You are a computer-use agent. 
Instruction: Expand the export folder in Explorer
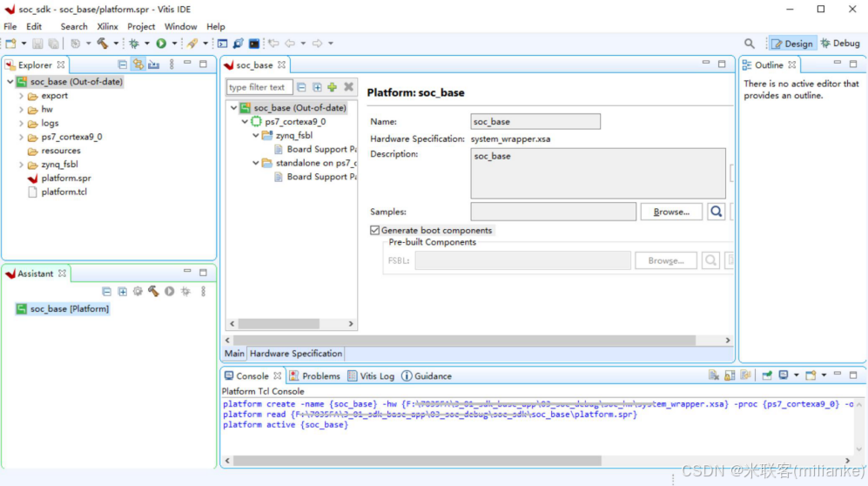coord(22,96)
